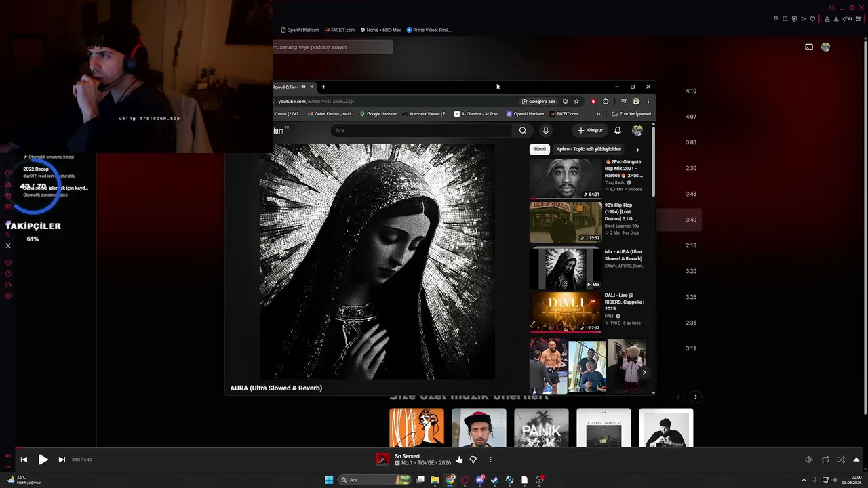This screenshot has width=868, height=488.
Task: Open the YouTube account avatar
Action: (637, 130)
